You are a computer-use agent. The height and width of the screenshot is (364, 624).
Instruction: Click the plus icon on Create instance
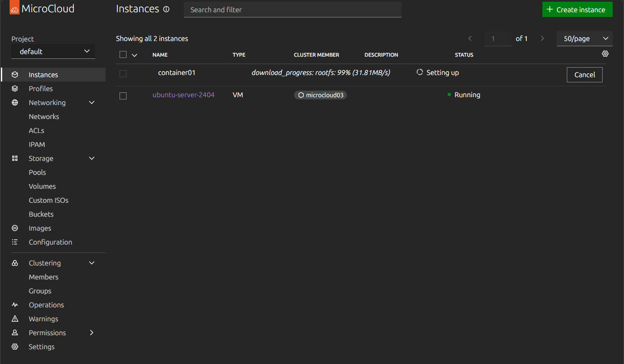click(550, 10)
